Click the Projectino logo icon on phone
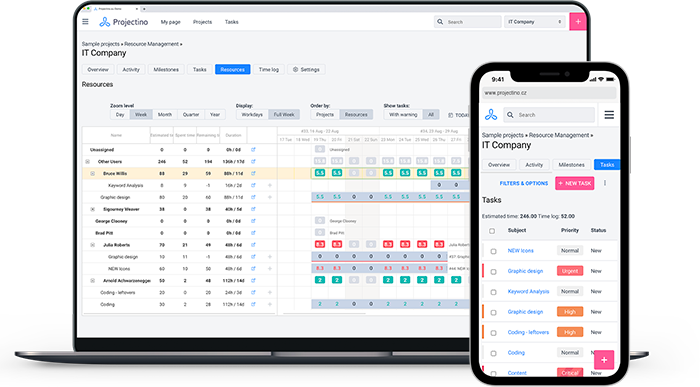Image resolution: width=700 pixels, height=387 pixels. (x=491, y=115)
